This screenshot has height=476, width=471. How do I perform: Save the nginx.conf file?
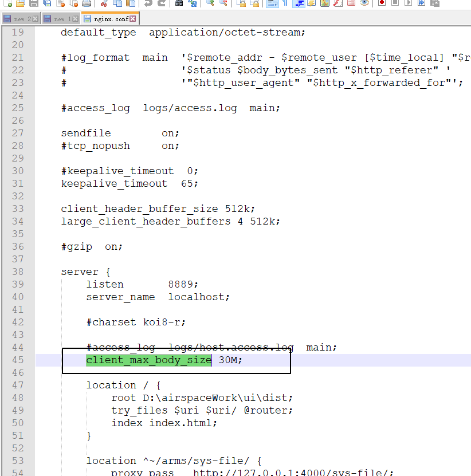(34, 5)
